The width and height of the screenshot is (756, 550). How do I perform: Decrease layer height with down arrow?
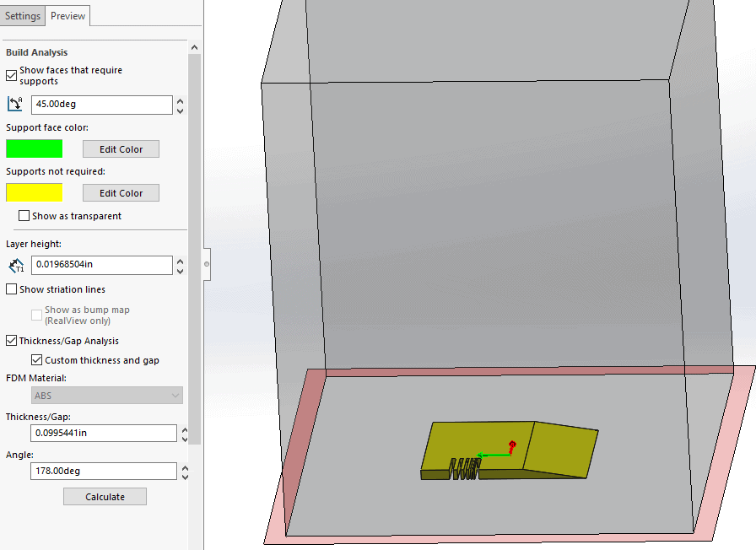180,270
